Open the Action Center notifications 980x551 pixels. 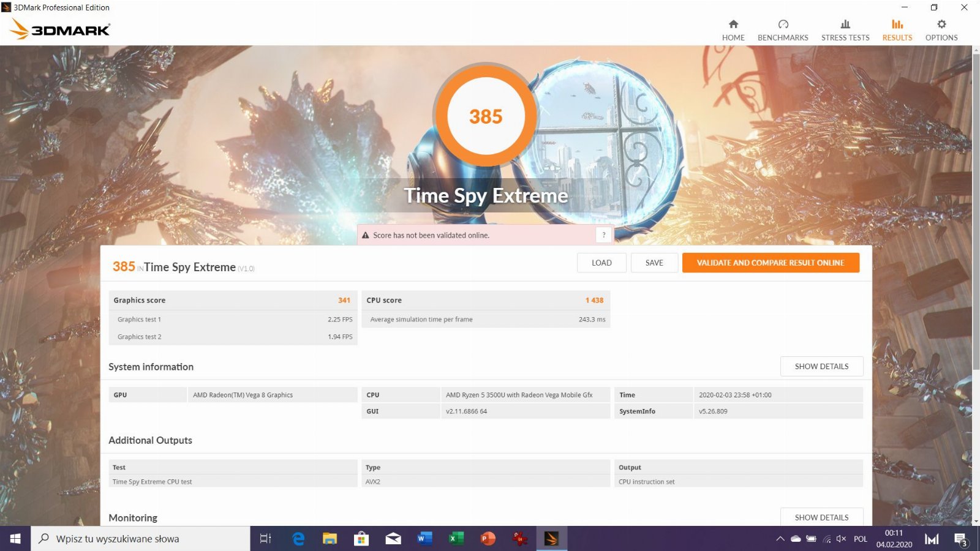tap(961, 539)
